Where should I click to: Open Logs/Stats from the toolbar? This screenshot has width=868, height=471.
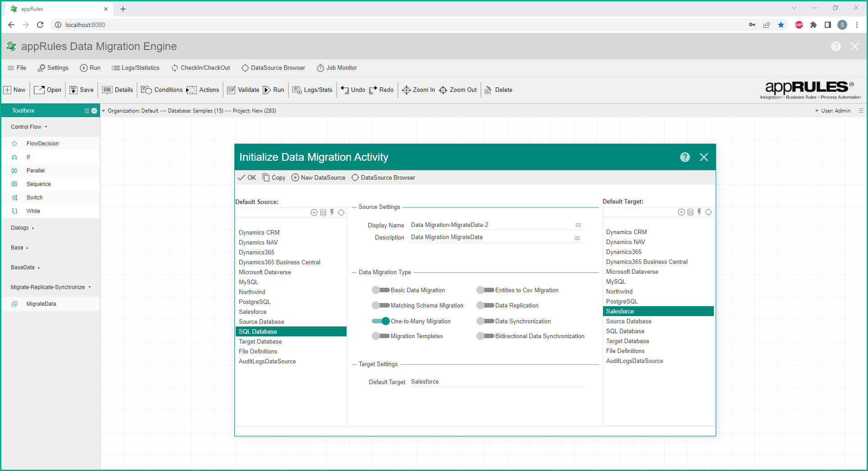312,90
